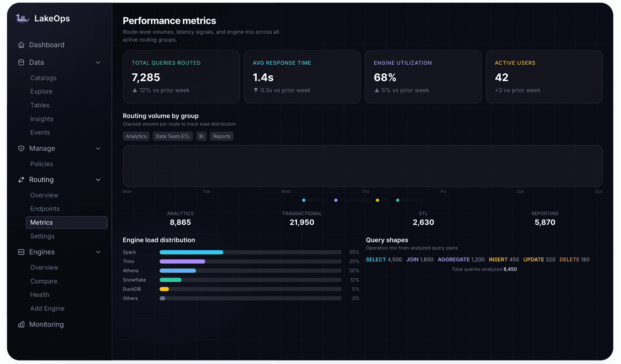The image size is (621, 364).
Task: Click the Analytics total 8,865
Action: 180,222
